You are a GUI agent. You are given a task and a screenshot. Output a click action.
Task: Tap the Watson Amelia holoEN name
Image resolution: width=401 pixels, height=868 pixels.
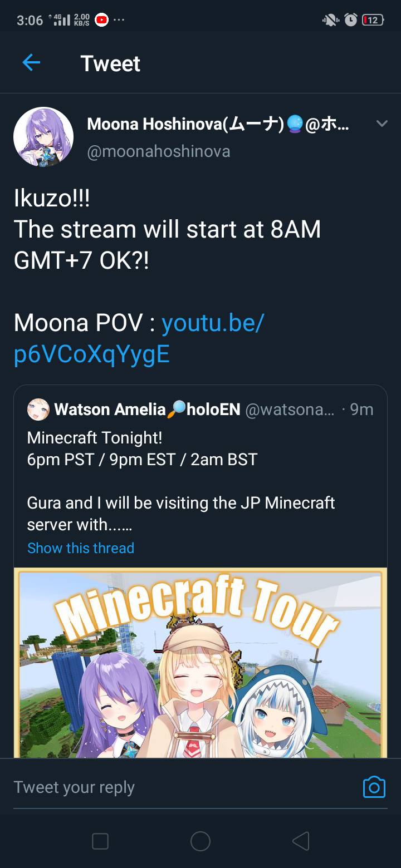pos(147,410)
